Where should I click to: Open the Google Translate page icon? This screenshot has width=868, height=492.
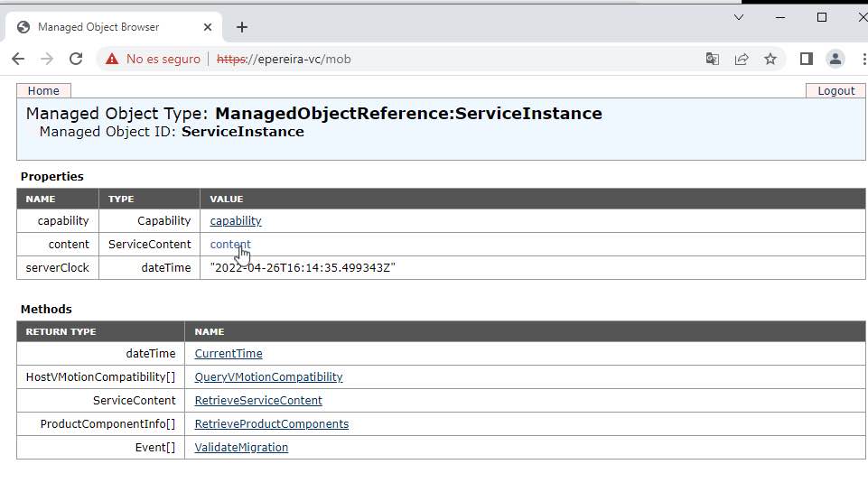(713, 59)
